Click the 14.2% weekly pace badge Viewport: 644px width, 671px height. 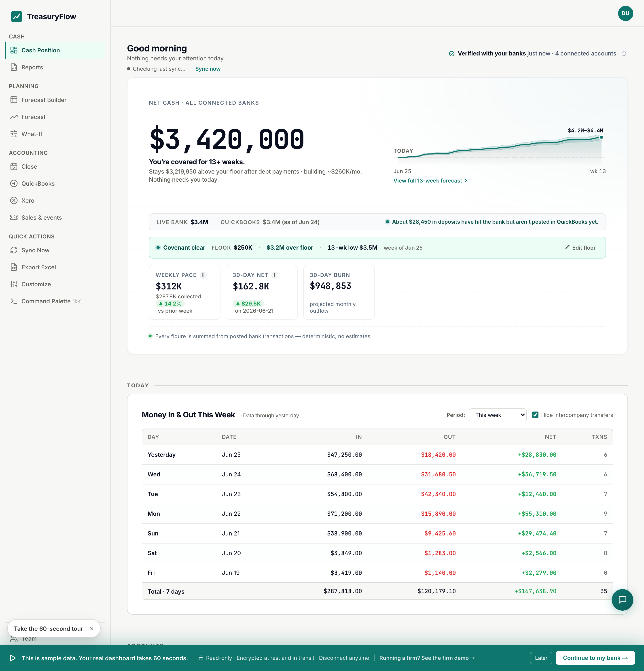pos(170,304)
